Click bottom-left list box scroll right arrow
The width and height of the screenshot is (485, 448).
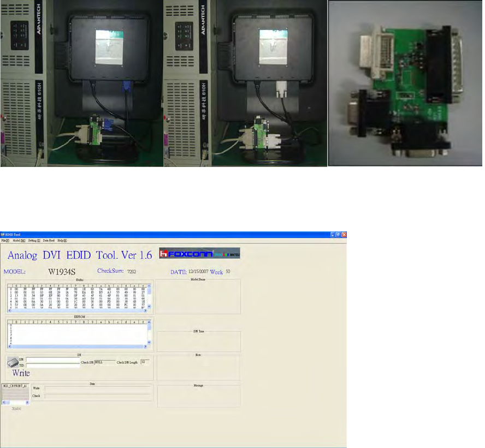[x=27, y=402]
